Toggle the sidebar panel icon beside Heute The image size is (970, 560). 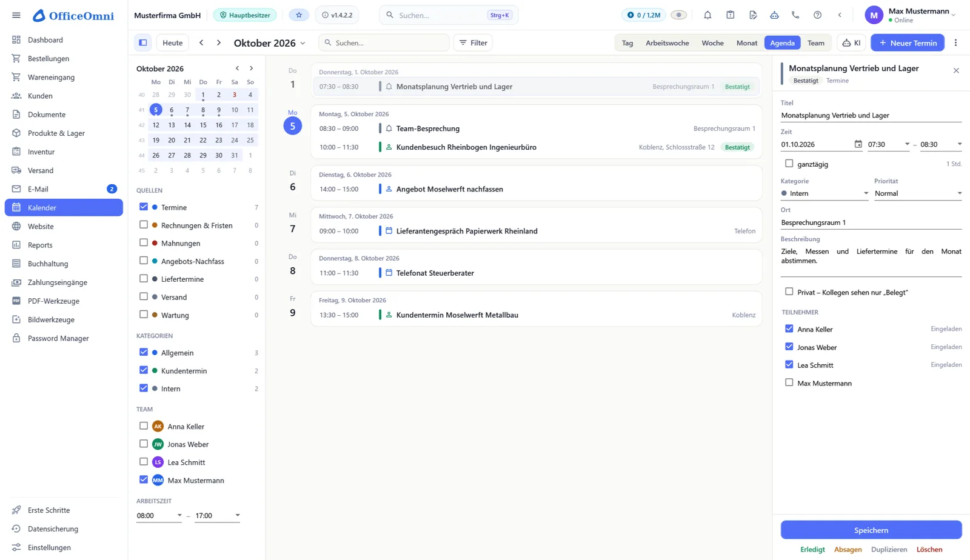click(x=143, y=43)
